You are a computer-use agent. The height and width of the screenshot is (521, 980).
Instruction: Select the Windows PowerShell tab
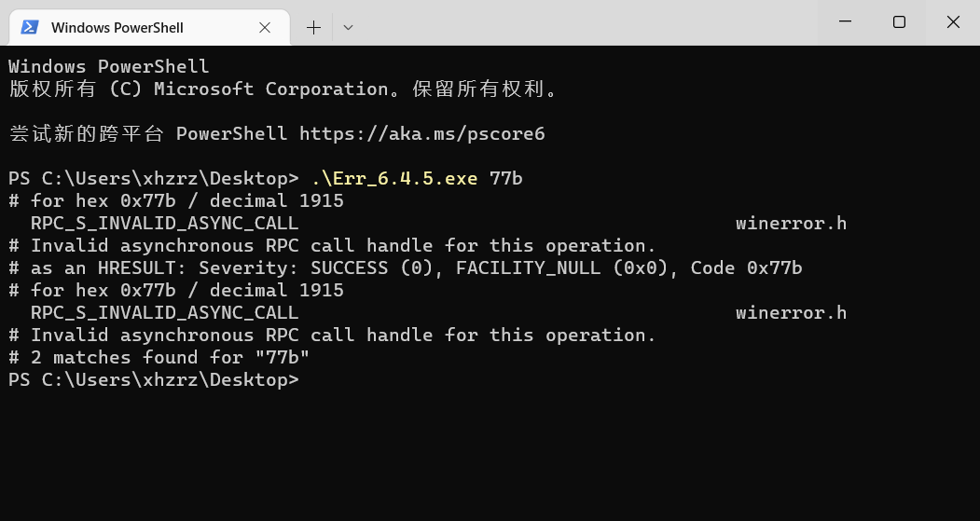click(149, 27)
